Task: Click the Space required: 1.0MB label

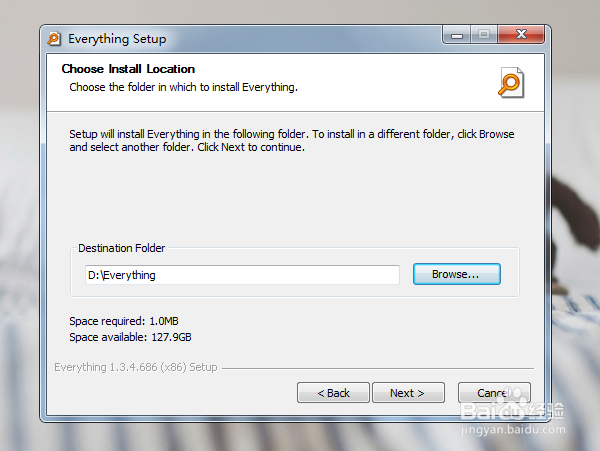Action: (124, 321)
